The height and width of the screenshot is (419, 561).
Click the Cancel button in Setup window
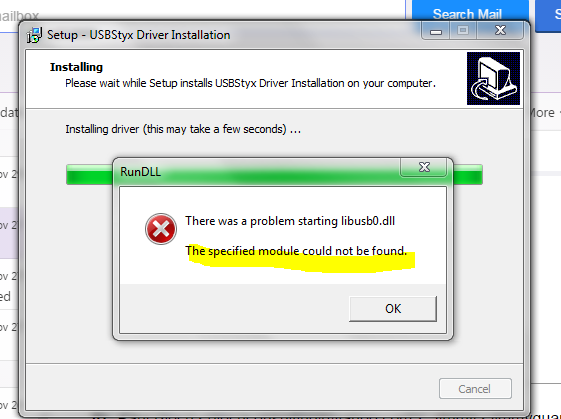click(x=475, y=389)
